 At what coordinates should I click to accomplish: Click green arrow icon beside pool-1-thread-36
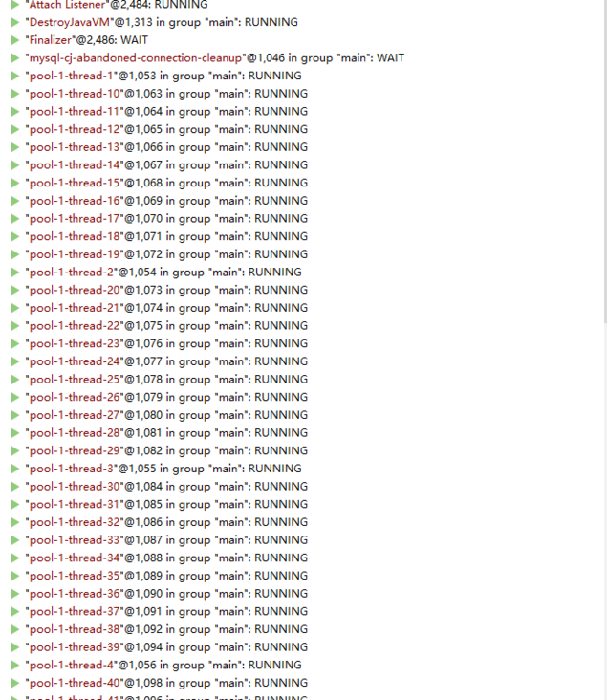(x=14, y=594)
